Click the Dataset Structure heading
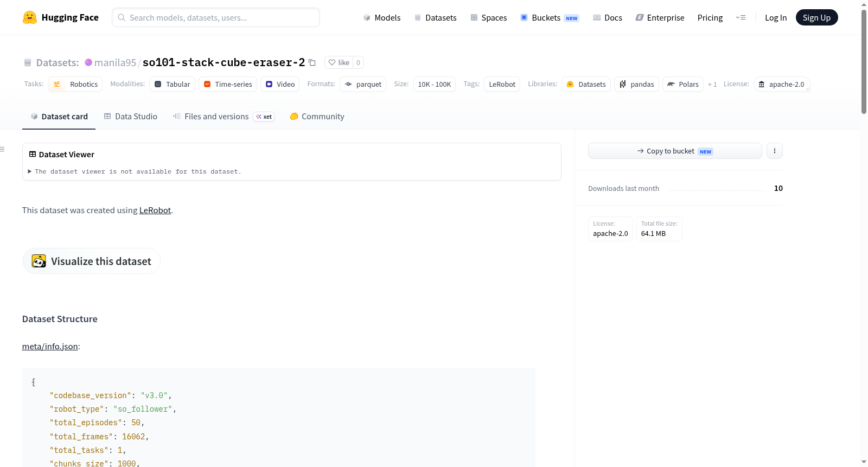The image size is (868, 467). point(60,319)
